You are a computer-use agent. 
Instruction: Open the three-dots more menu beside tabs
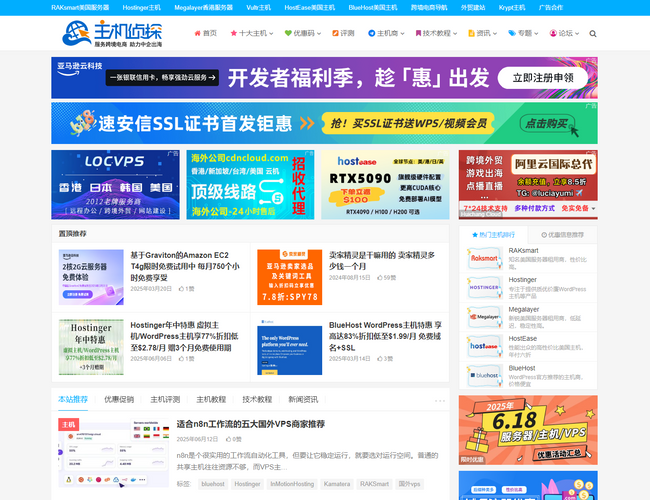(x=439, y=400)
